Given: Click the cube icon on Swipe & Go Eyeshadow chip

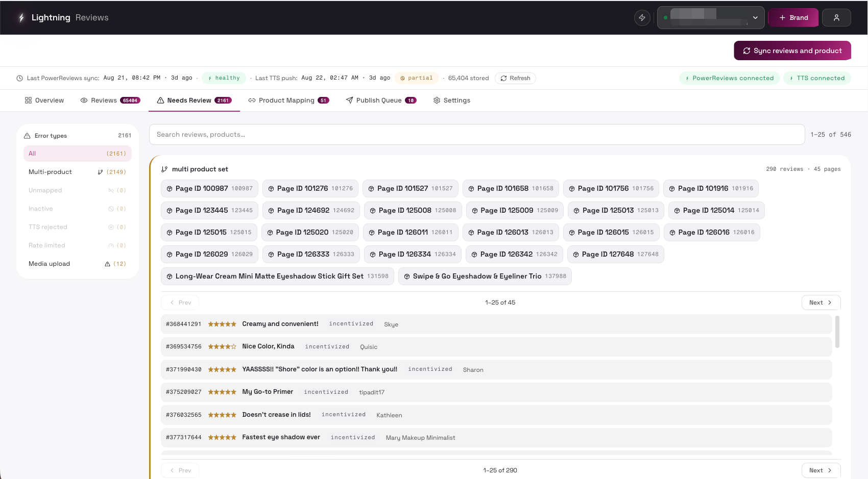Looking at the screenshot, I should [407, 276].
